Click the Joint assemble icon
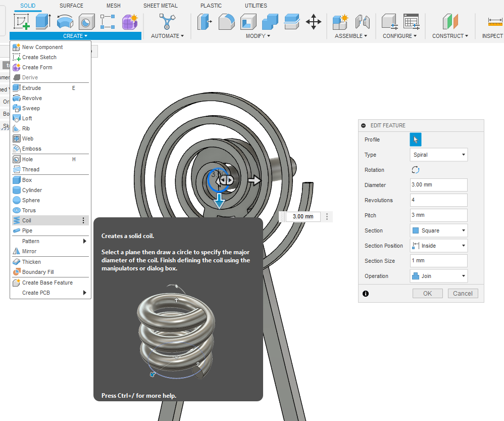This screenshot has width=504, height=421. tap(362, 22)
